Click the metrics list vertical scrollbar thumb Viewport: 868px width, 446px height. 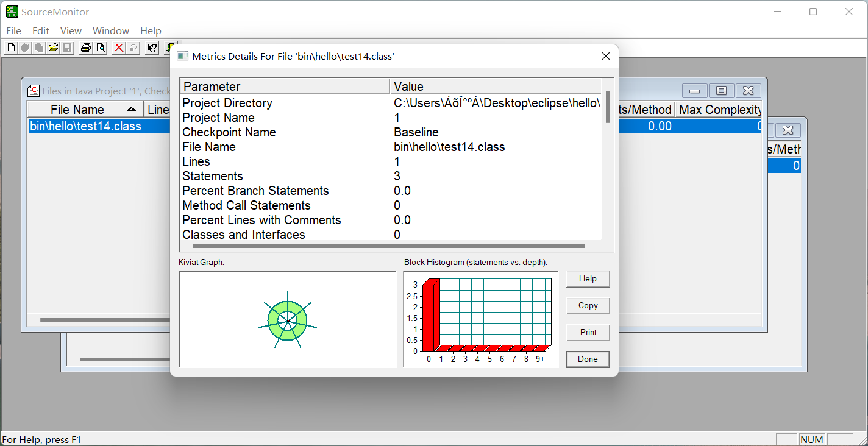[608, 107]
